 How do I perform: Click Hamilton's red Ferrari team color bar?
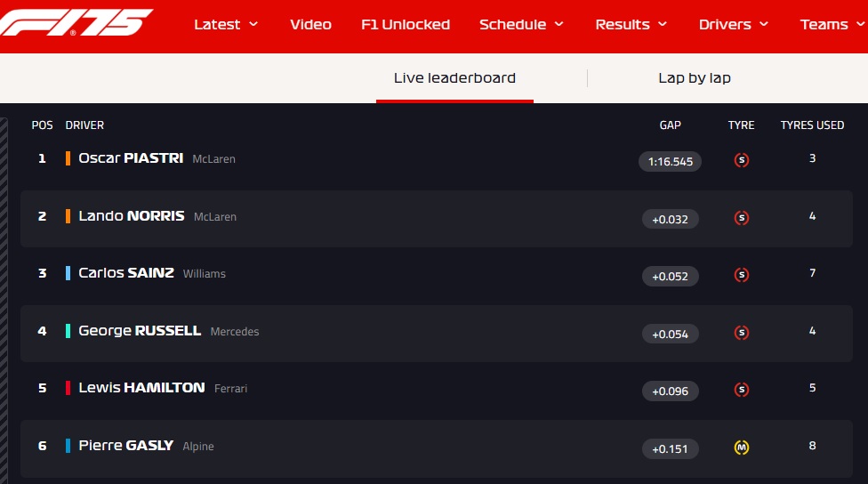68,388
